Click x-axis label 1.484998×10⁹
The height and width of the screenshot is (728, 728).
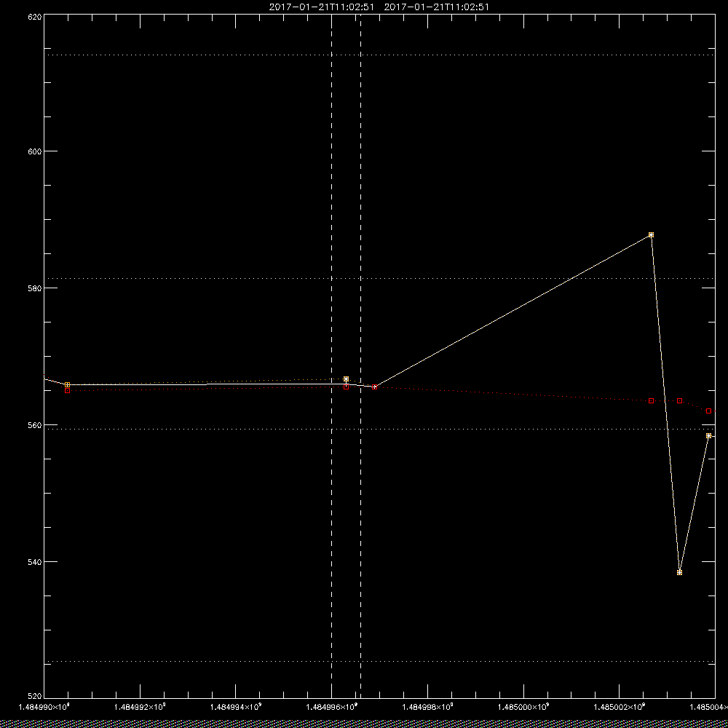pyautogui.click(x=427, y=707)
